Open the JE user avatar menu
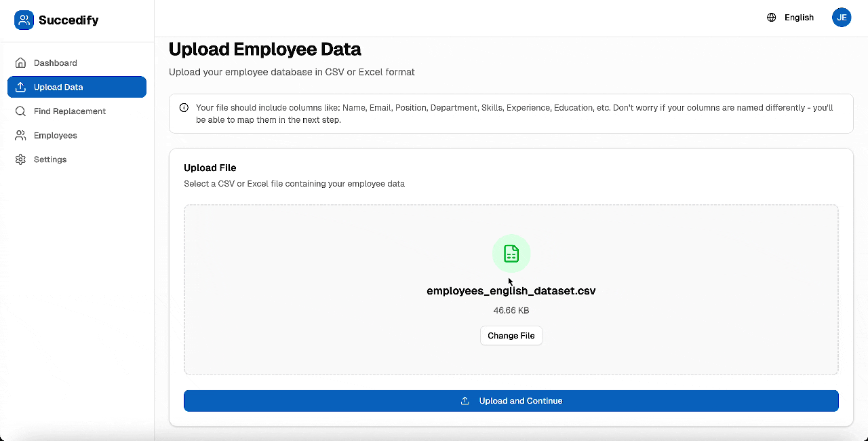 pos(842,18)
